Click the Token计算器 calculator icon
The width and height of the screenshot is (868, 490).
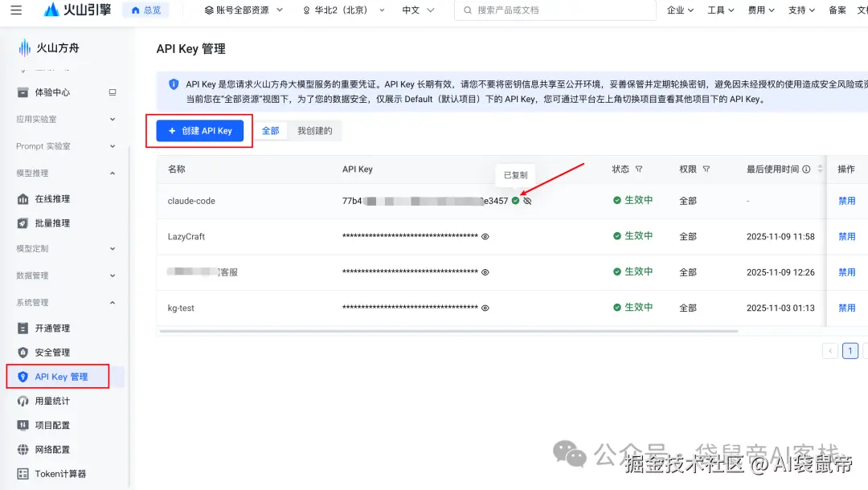tap(23, 474)
